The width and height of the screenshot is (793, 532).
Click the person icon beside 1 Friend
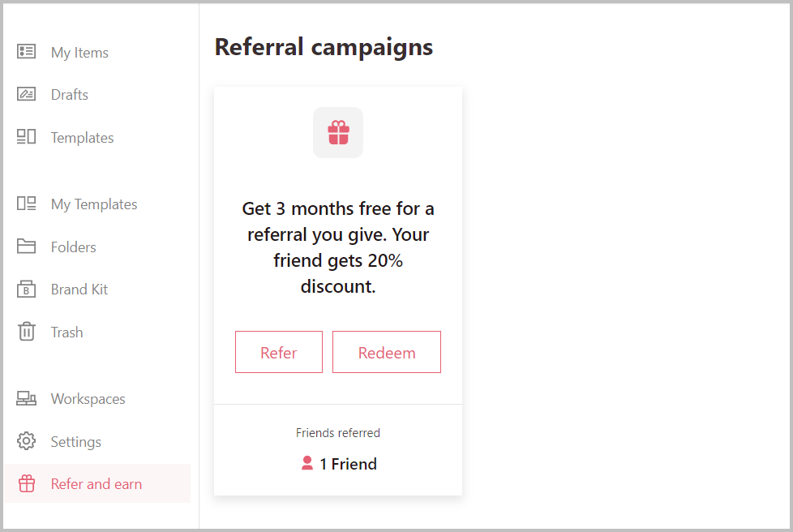pyautogui.click(x=307, y=464)
